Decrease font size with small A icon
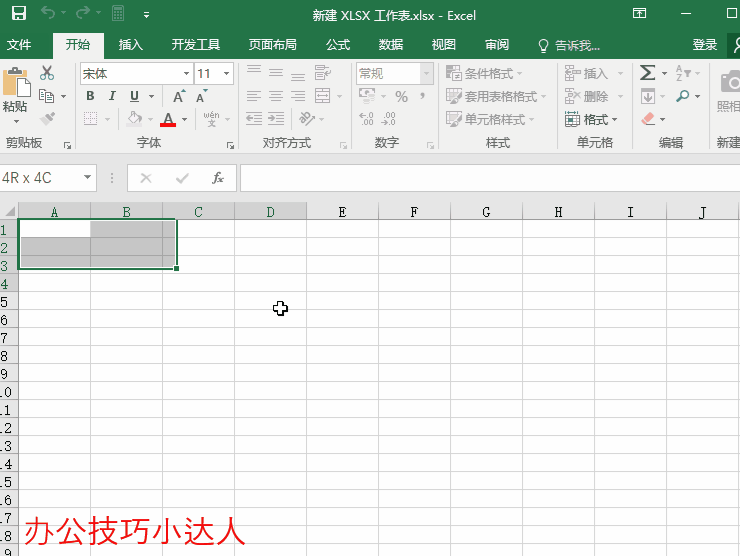This screenshot has height=556, width=740. [x=202, y=96]
